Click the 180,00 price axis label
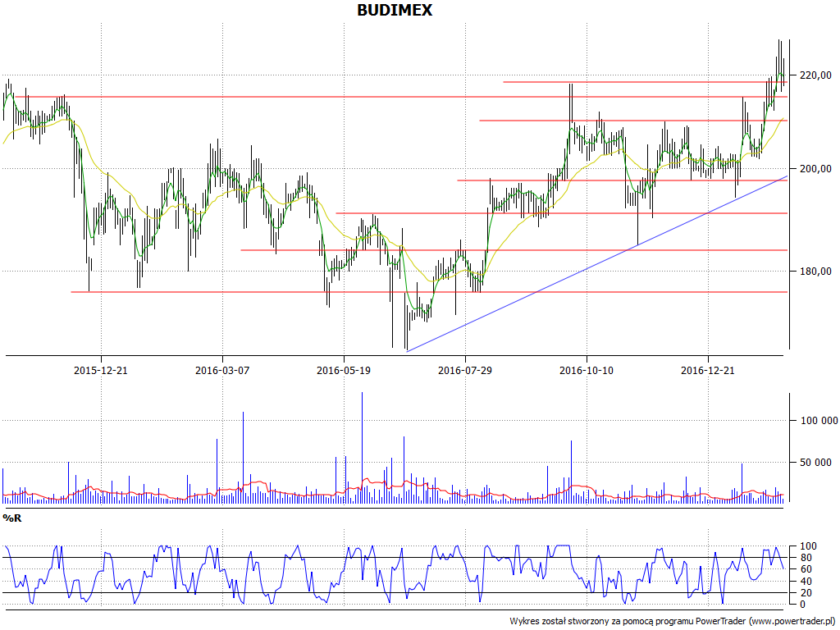The height and width of the screenshot is (630, 840). pyautogui.click(x=815, y=272)
